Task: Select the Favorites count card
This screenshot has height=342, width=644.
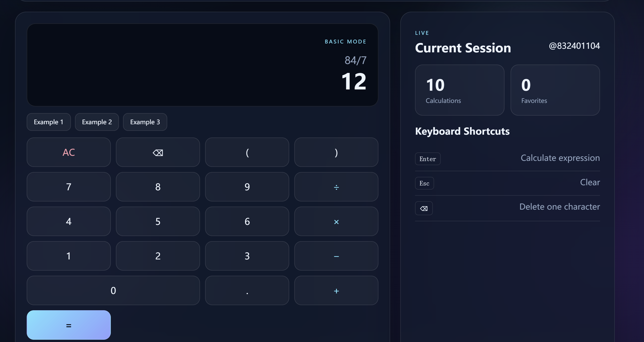Action: click(x=555, y=90)
